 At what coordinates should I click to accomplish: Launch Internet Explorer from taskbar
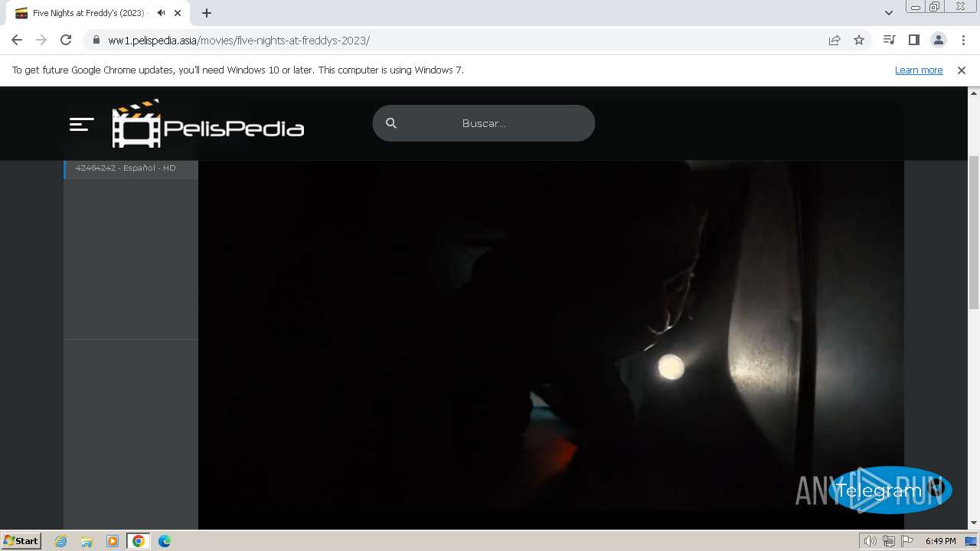click(61, 541)
